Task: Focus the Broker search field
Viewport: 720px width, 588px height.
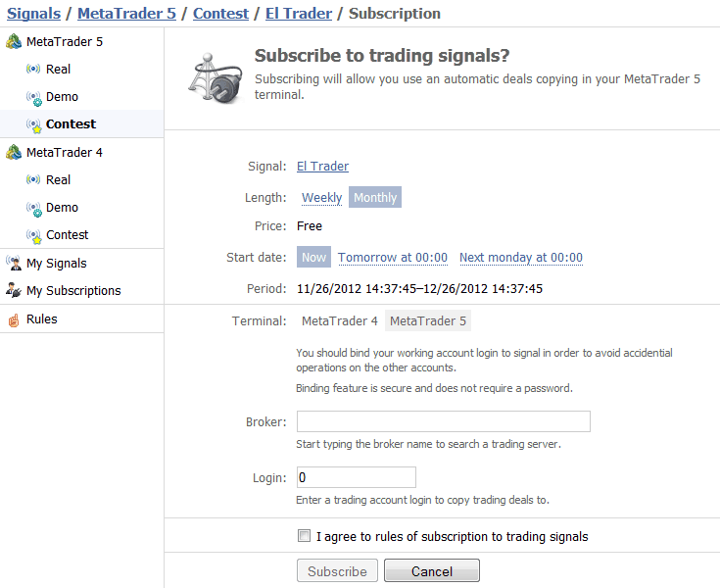Action: (x=443, y=421)
